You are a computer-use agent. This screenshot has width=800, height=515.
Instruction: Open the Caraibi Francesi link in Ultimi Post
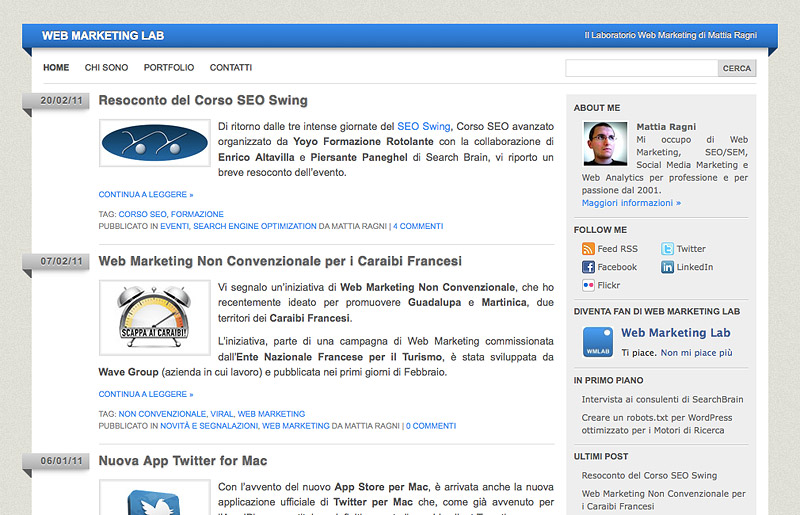pyautogui.click(x=663, y=500)
